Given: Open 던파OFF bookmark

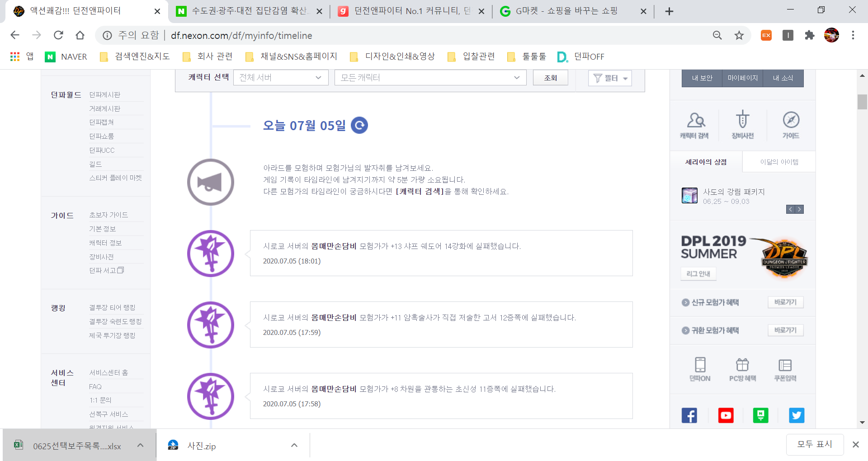Looking at the screenshot, I should [581, 56].
